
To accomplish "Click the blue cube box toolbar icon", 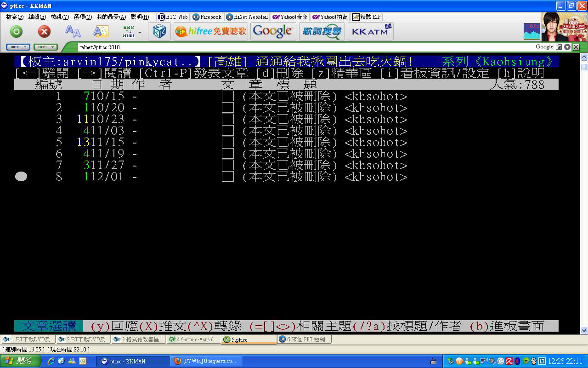I will [159, 31].
